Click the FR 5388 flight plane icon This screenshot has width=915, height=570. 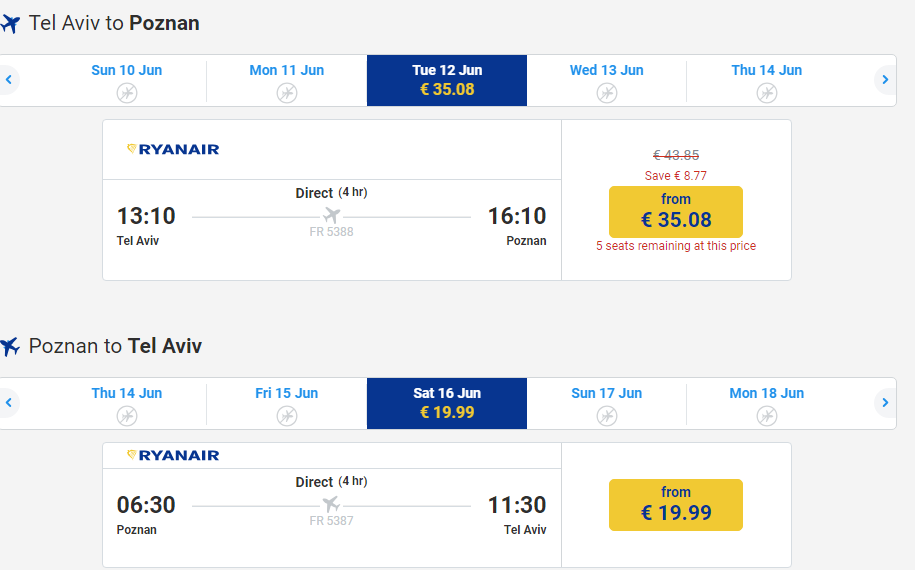click(x=331, y=215)
